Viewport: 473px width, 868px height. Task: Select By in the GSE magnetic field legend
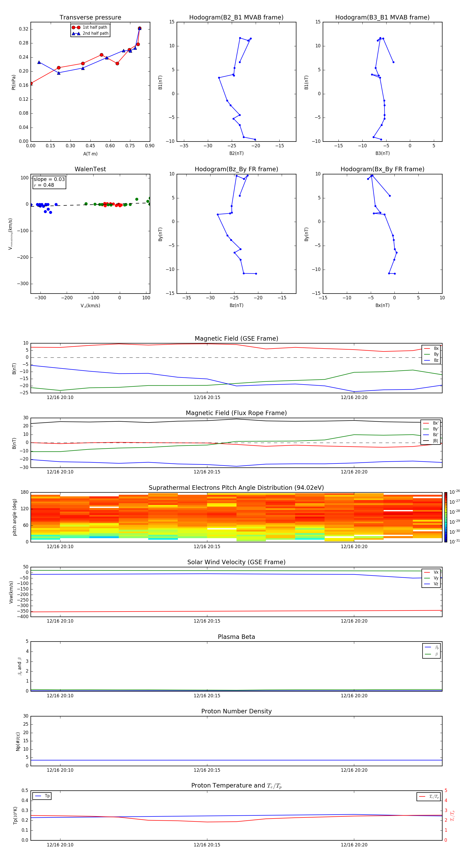[x=431, y=354]
